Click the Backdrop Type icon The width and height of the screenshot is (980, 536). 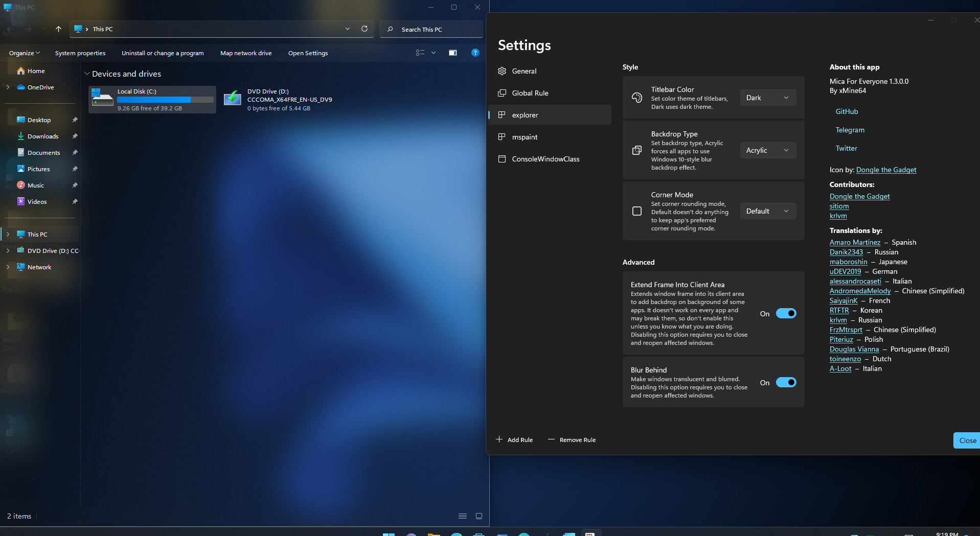pos(636,150)
